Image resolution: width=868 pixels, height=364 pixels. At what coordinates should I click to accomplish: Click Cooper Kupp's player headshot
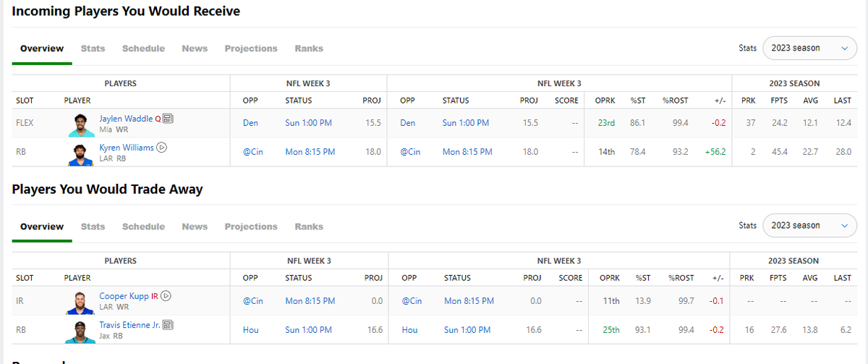tap(82, 300)
